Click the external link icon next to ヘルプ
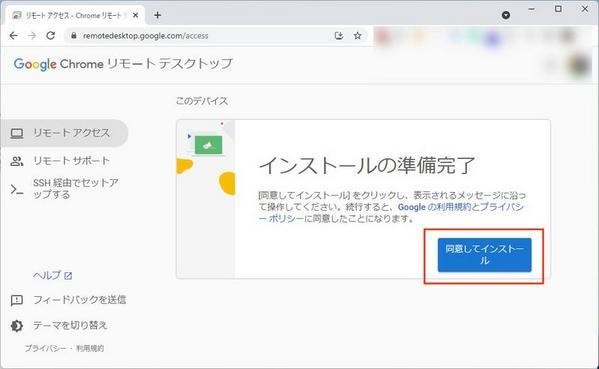The width and height of the screenshot is (599, 369). tap(68, 276)
